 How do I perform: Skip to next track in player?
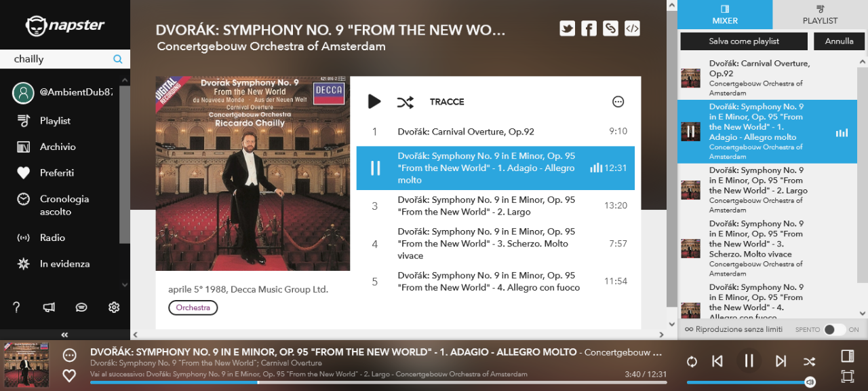(x=781, y=361)
